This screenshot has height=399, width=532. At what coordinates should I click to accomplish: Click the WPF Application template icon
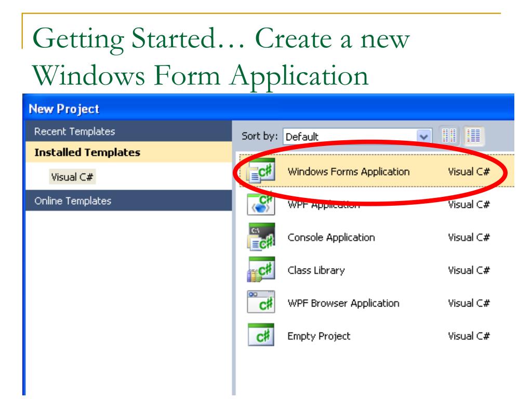coord(261,204)
